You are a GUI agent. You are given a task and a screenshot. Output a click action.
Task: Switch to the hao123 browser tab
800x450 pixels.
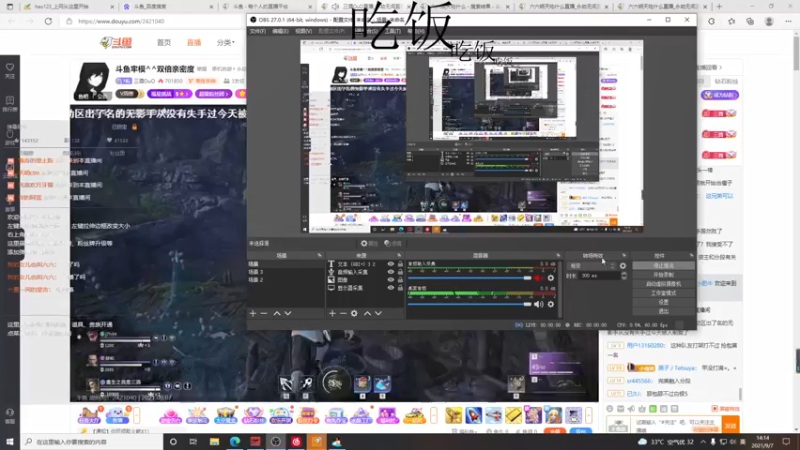click(68, 7)
